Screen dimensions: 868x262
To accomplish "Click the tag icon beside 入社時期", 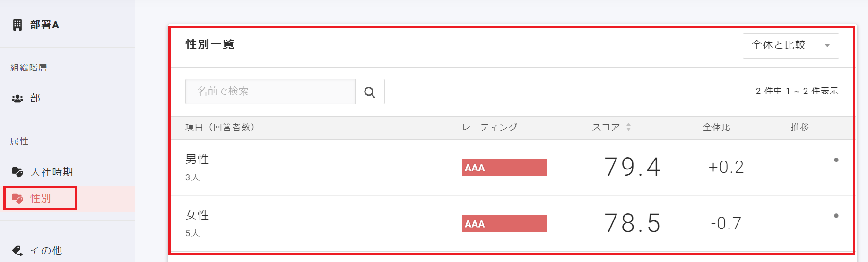I will 17,172.
